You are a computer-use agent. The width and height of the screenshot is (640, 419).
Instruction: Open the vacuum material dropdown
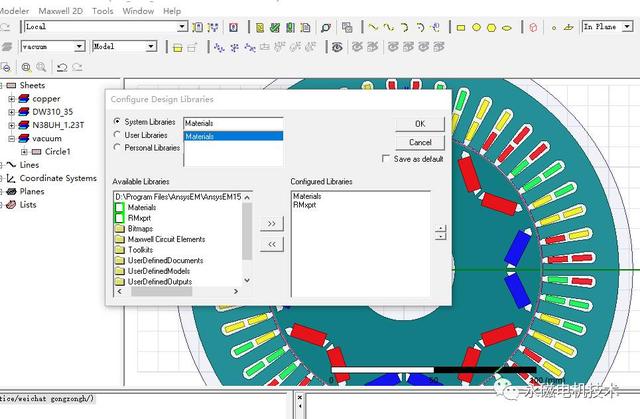[x=78, y=46]
